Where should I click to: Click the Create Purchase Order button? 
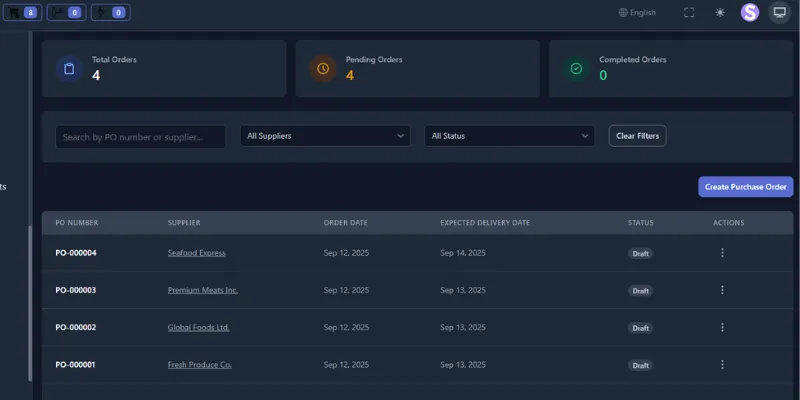745,187
